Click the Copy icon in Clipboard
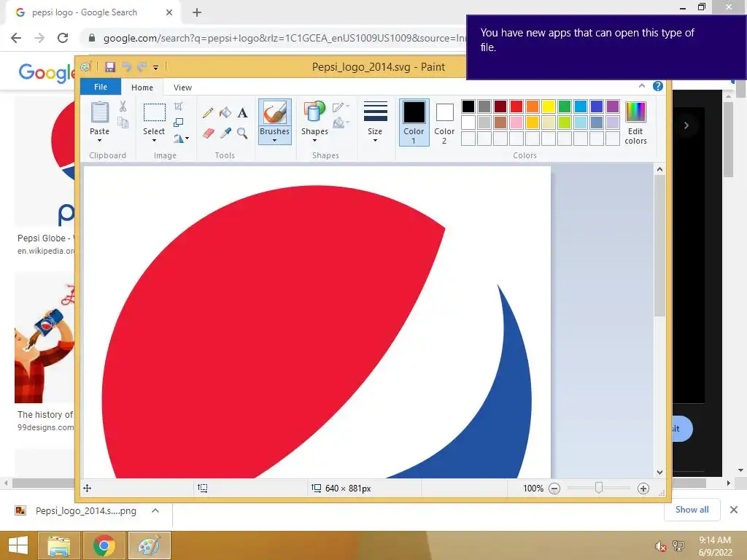747x560 pixels. tap(123, 122)
